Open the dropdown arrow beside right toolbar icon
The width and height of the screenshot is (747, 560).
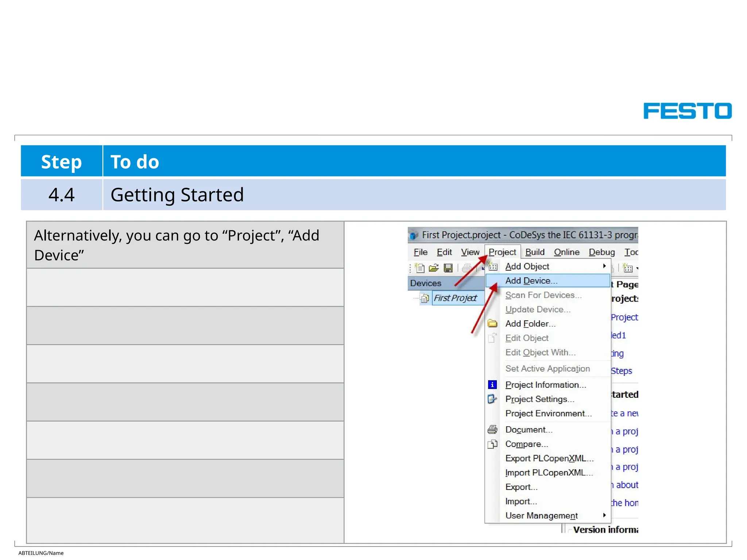click(637, 269)
